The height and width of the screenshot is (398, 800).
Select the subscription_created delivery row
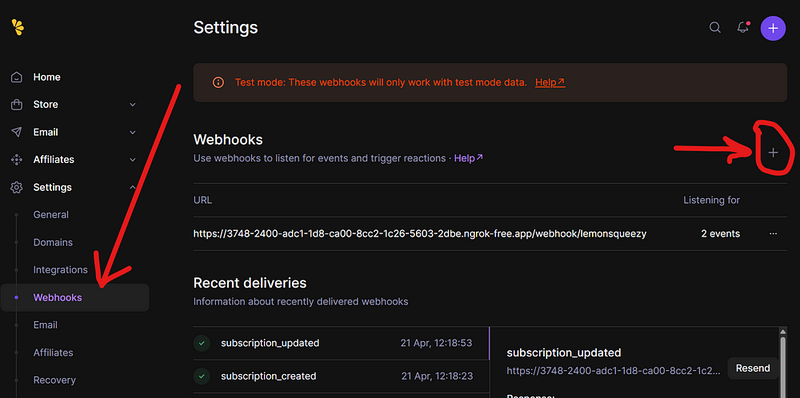341,376
